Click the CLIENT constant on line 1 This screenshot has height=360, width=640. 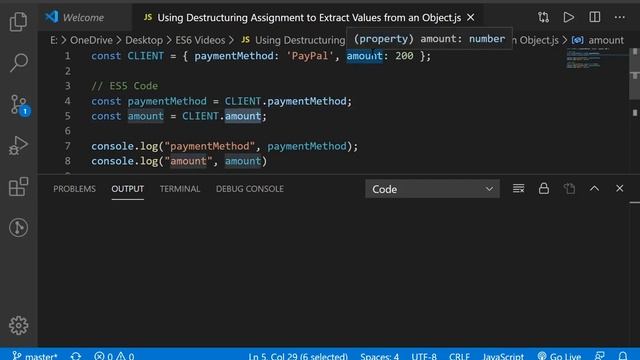[145, 56]
